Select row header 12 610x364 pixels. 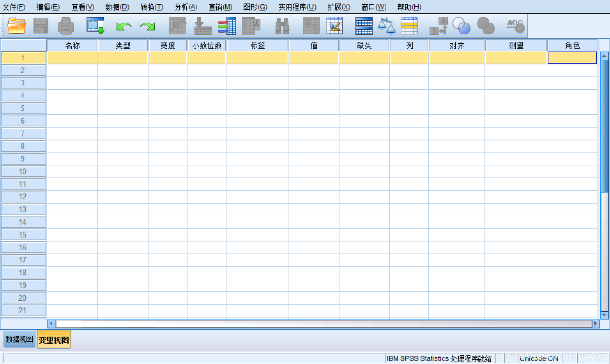(23, 197)
